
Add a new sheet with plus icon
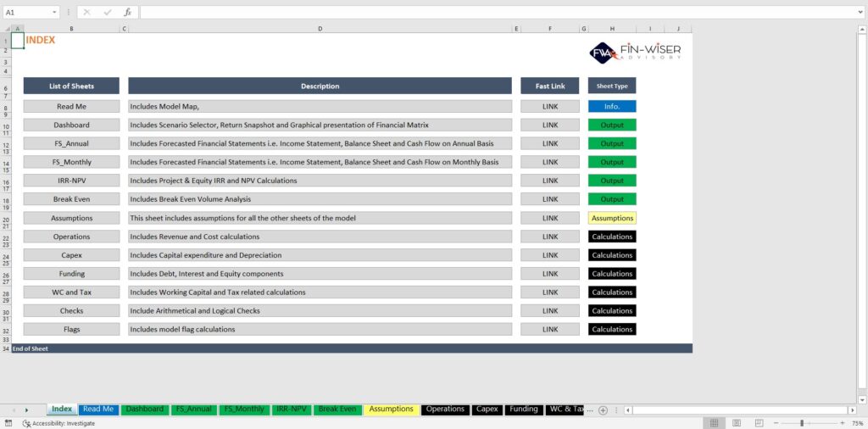click(603, 410)
